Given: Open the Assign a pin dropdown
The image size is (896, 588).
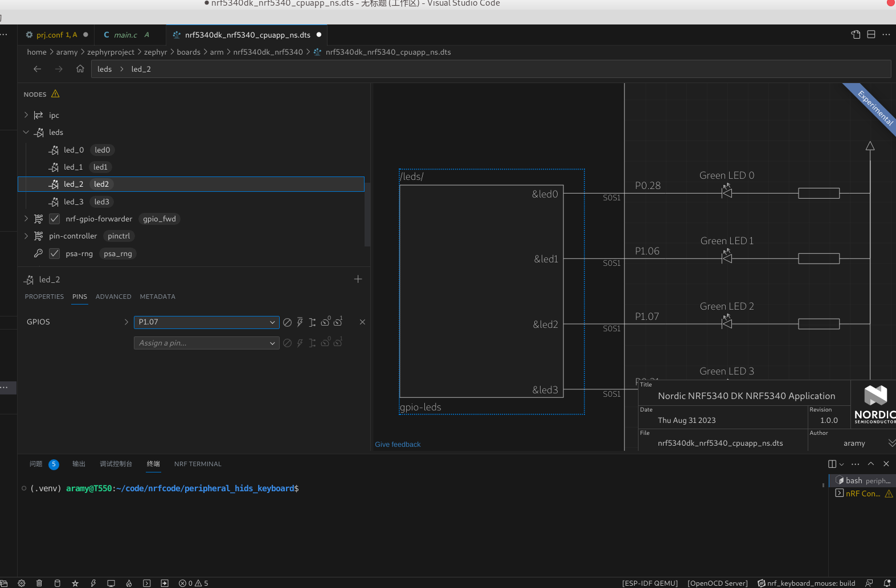Looking at the screenshot, I should click(206, 343).
